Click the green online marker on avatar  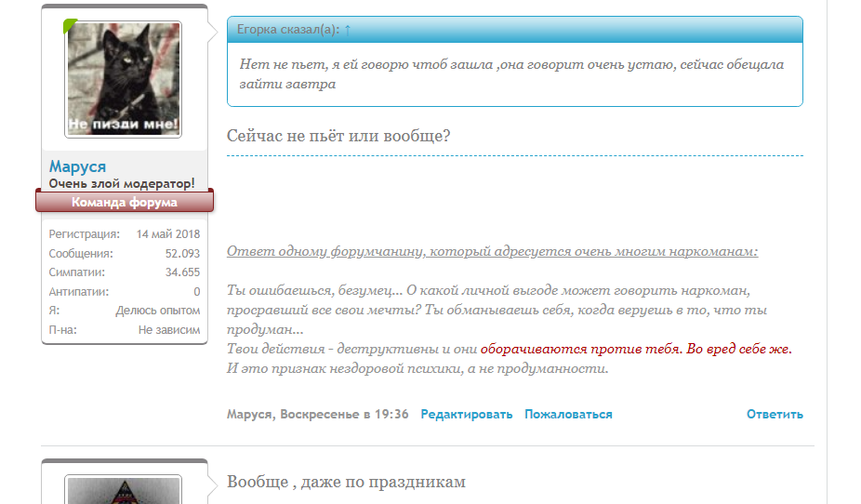tap(70, 26)
